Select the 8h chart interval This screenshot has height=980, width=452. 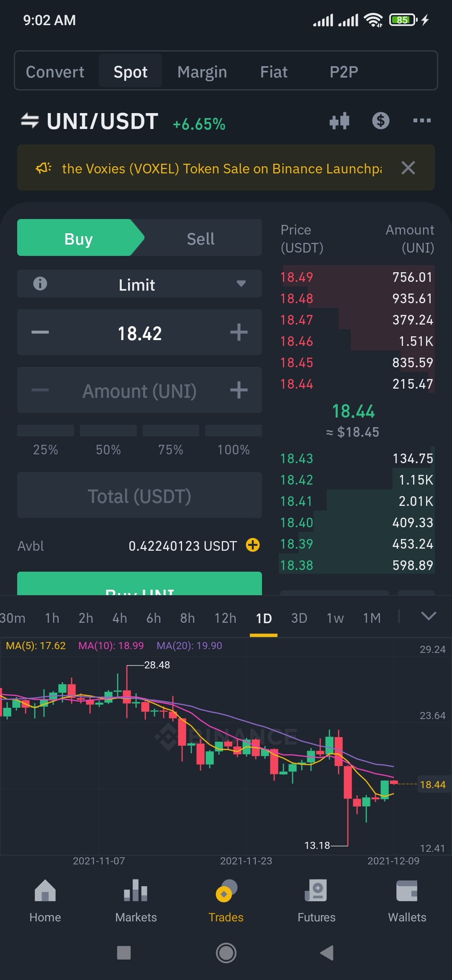pyautogui.click(x=187, y=618)
